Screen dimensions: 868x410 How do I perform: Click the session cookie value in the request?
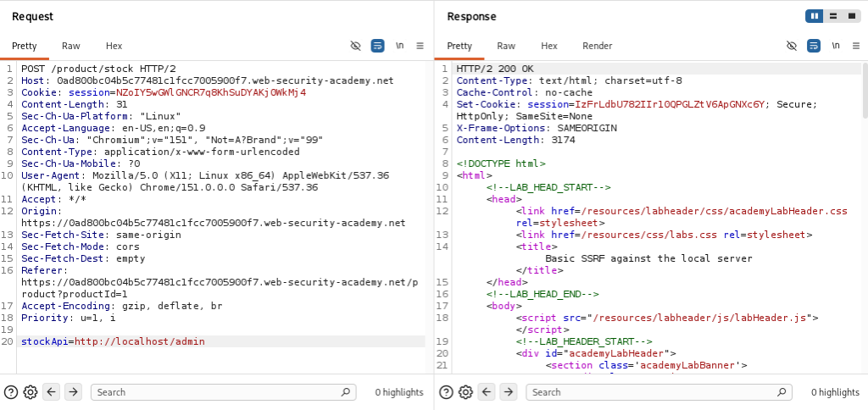[x=211, y=93]
